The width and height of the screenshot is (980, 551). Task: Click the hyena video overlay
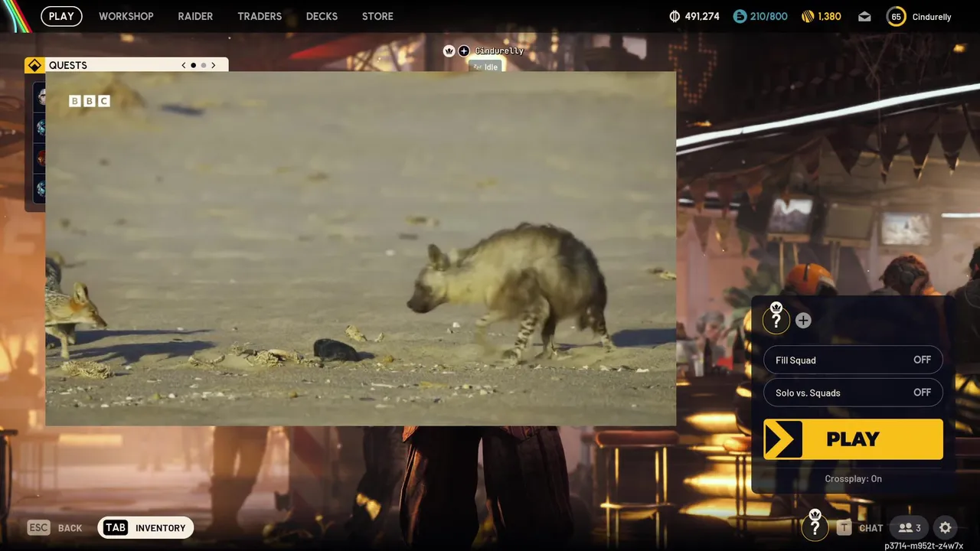tap(361, 249)
